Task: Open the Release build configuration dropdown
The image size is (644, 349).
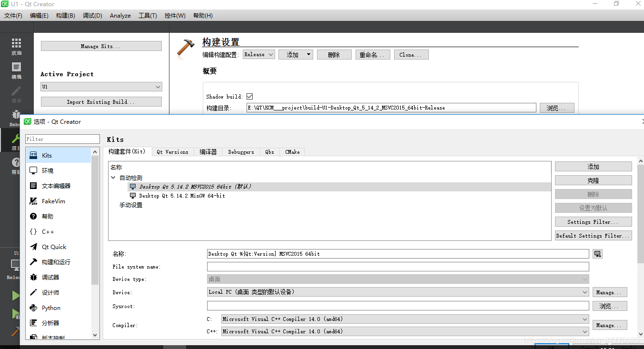Action: pos(258,54)
